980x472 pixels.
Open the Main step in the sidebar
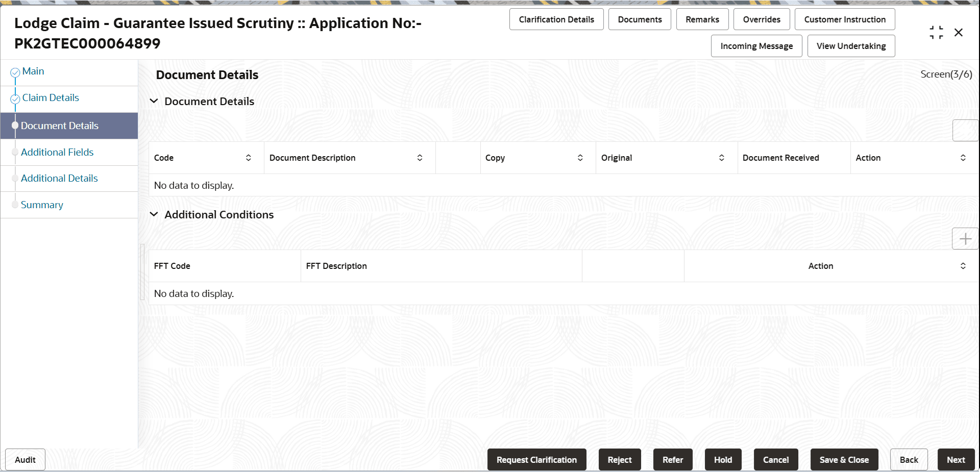(33, 71)
